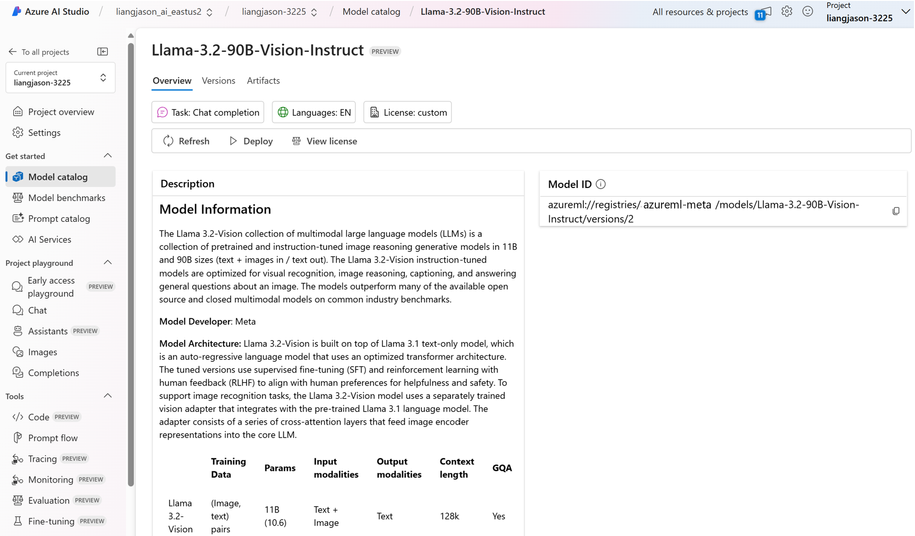The width and height of the screenshot is (915, 536).
Task: Click the sidebar vertical scrollbar
Action: coord(131,262)
